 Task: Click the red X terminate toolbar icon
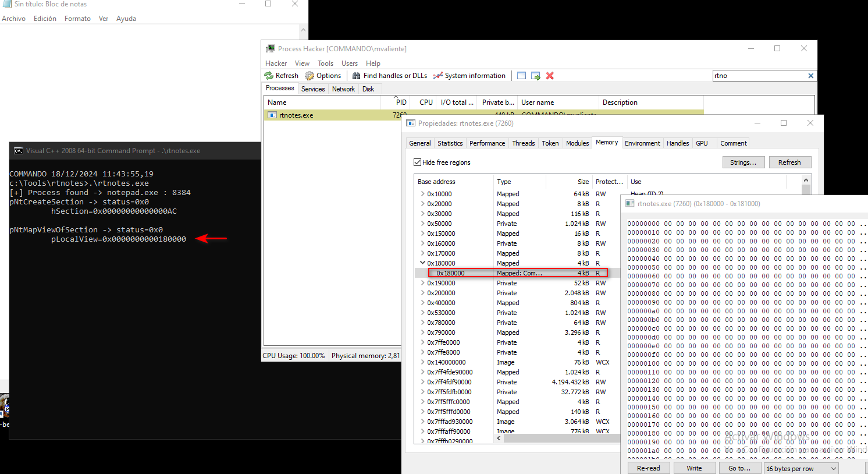click(x=550, y=76)
